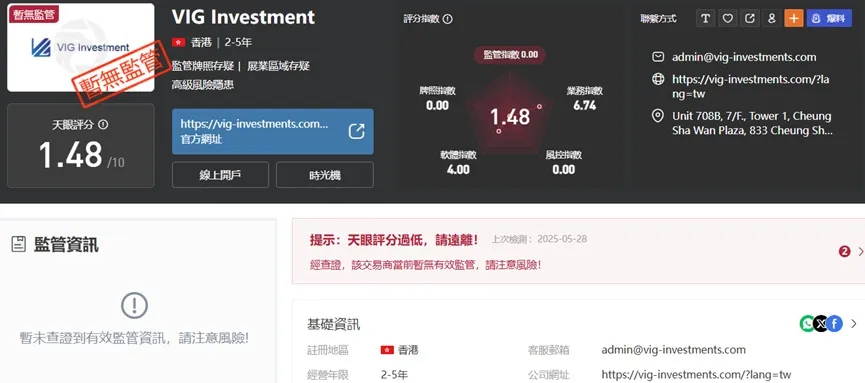Click the WhatsApp icon in 基礎資訊

click(x=807, y=323)
